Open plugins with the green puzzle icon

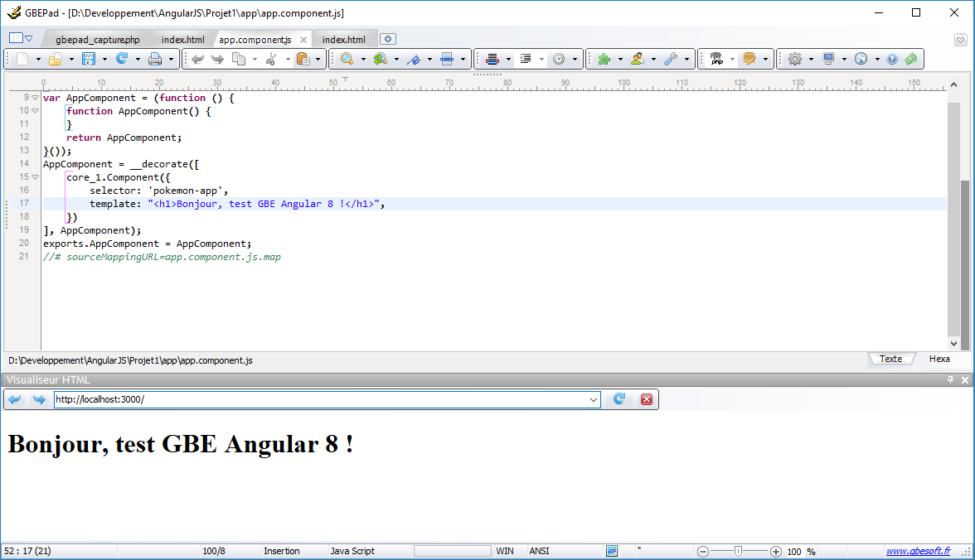pos(604,59)
